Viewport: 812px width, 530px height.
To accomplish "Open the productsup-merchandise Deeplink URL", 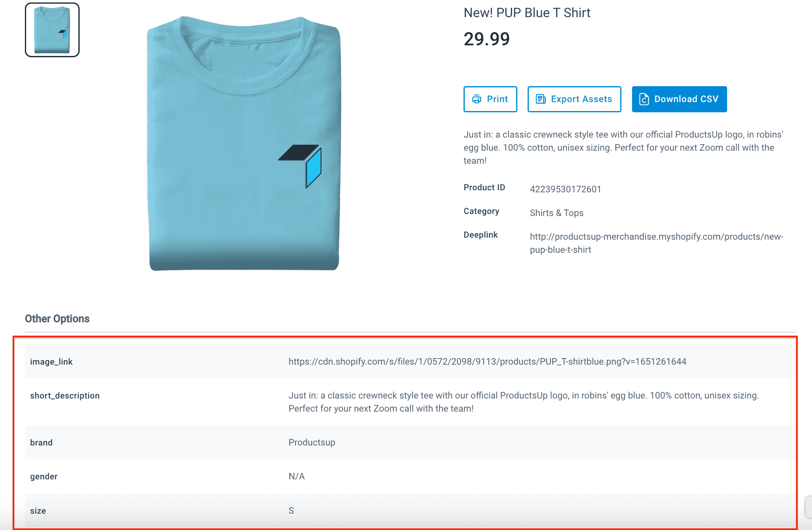I will [656, 243].
